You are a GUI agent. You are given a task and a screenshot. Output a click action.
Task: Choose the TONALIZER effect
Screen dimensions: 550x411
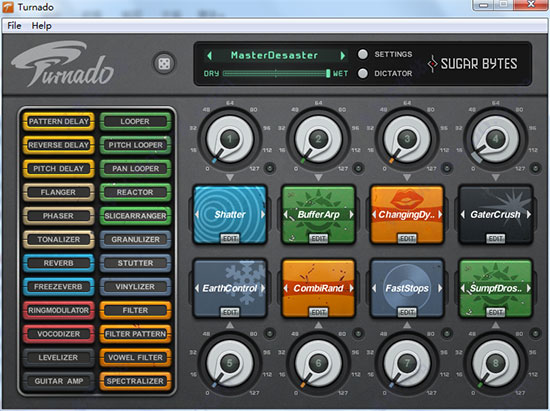[59, 239]
